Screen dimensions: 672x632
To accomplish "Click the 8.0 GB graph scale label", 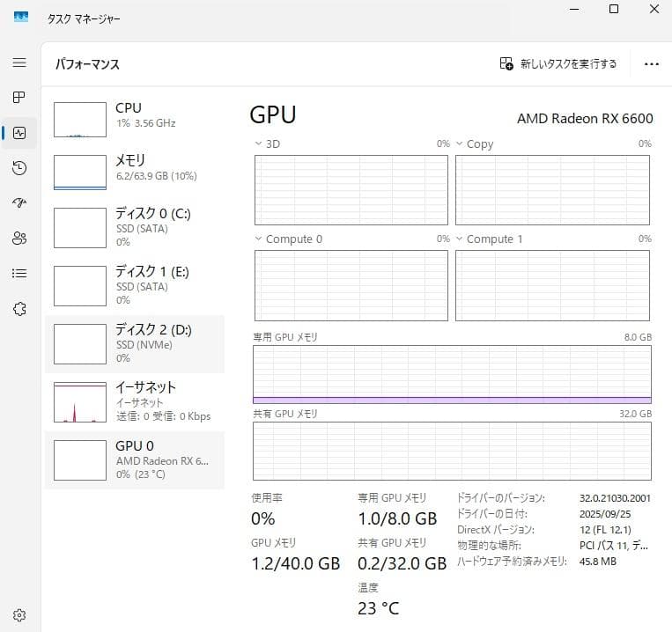I will [x=638, y=337].
